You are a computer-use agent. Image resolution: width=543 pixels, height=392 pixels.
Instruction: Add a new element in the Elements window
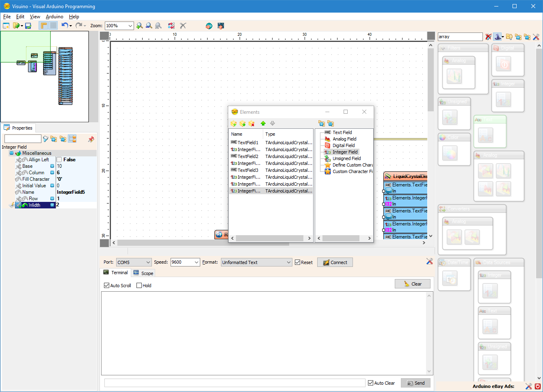pos(234,123)
